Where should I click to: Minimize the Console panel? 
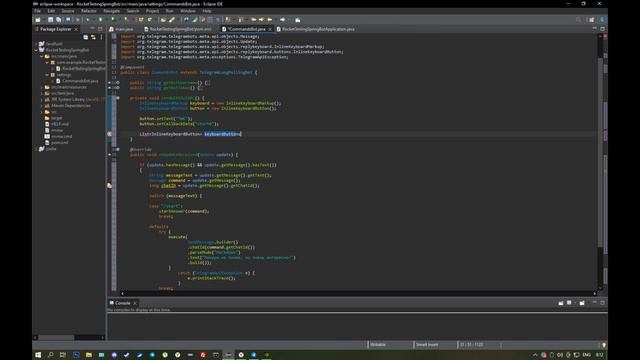(x=595, y=302)
